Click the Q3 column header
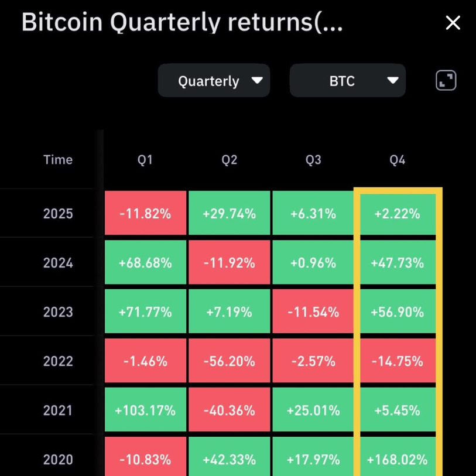The image size is (476, 476). (313, 160)
